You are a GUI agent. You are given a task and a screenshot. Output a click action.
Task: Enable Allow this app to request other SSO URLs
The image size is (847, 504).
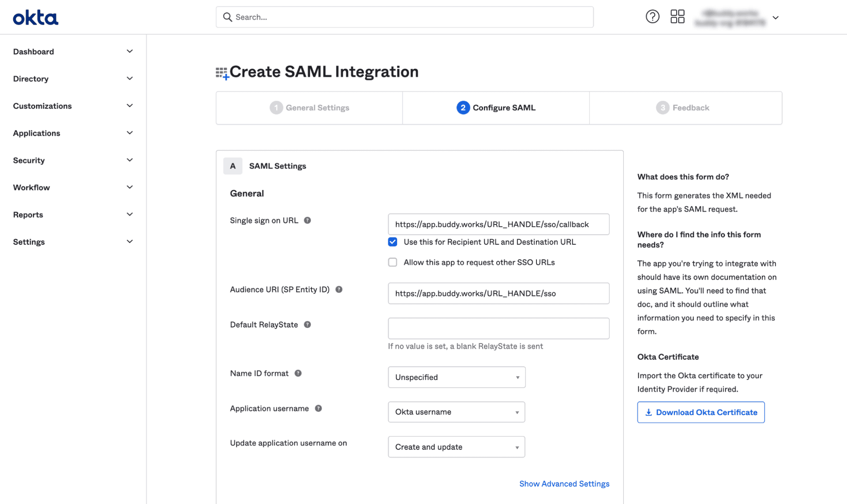coord(393,262)
